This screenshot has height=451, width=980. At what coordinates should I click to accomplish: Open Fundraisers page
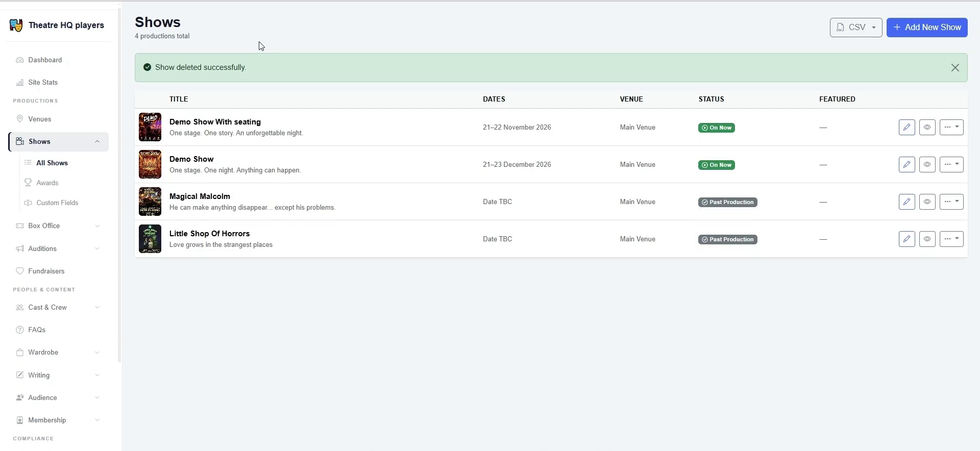coord(59,271)
